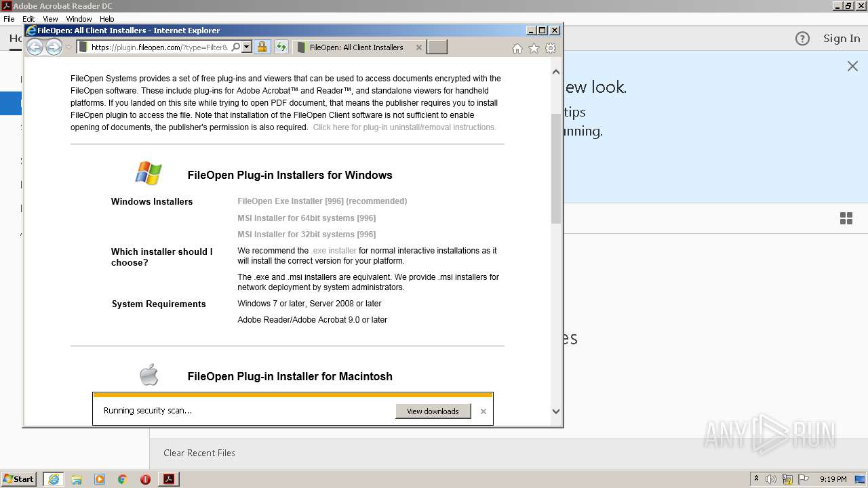This screenshot has height=488, width=868.
Task: Open Acrobat Reader Help menu
Action: point(107,19)
